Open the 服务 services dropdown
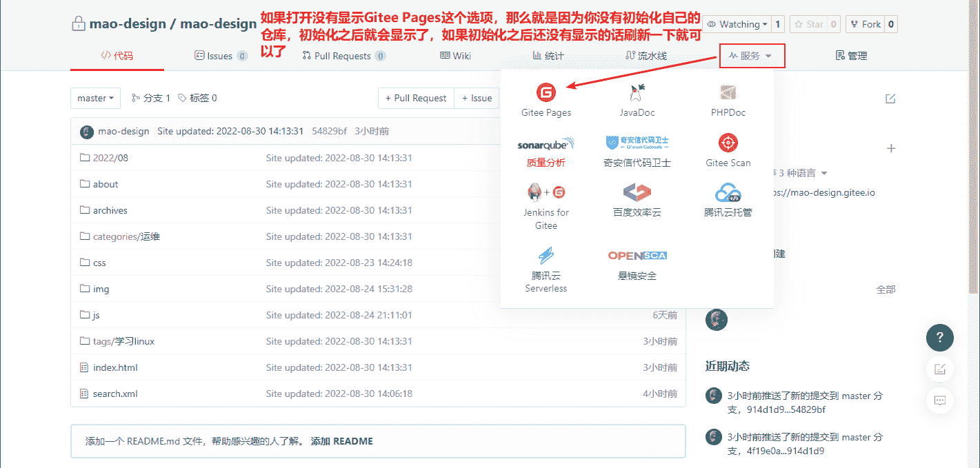The height and width of the screenshot is (468, 980). [x=752, y=56]
